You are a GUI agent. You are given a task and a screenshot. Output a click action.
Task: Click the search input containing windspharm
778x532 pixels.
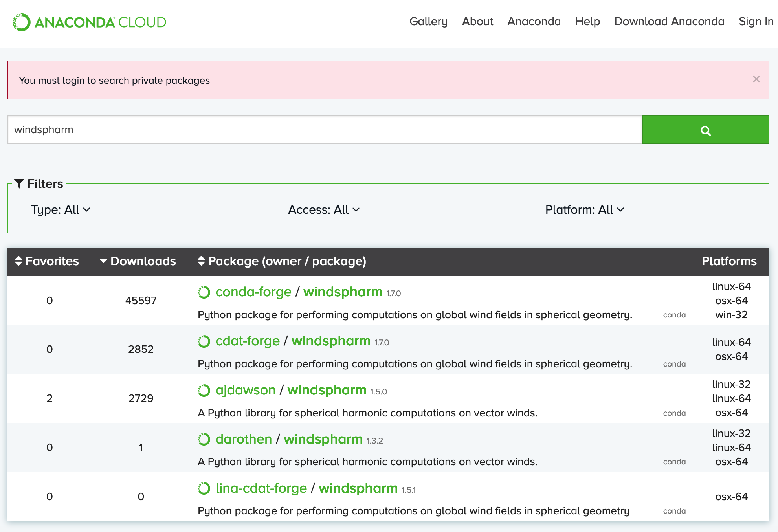pyautogui.click(x=325, y=130)
